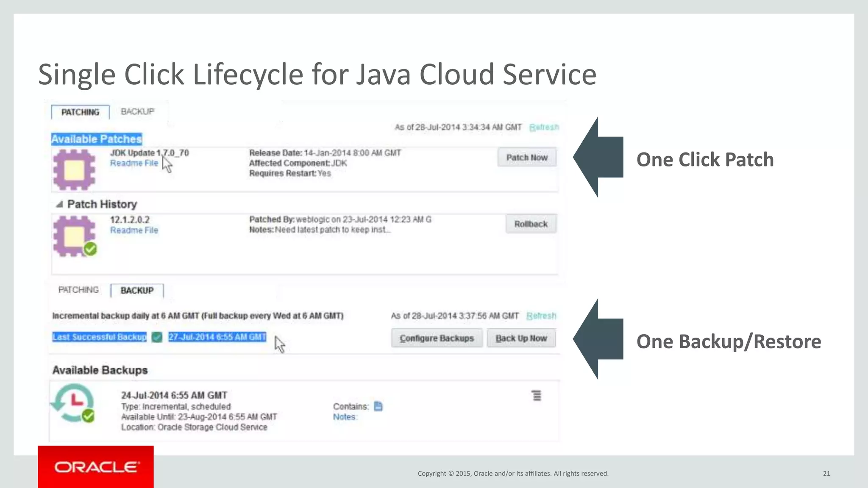Select the BACKUP tab in lower panel
Screen dimensions: 868x488
tap(137, 291)
